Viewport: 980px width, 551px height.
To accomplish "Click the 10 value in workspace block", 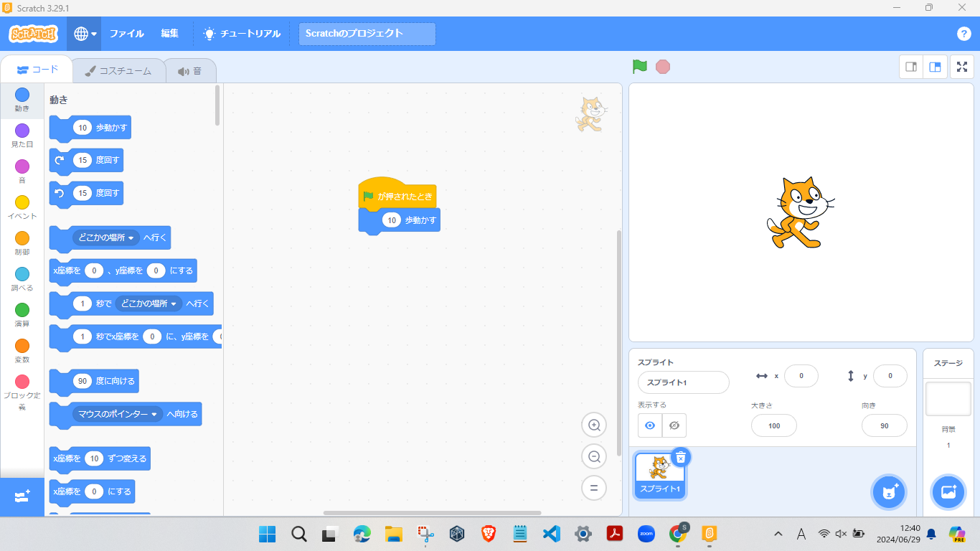I will [x=392, y=220].
